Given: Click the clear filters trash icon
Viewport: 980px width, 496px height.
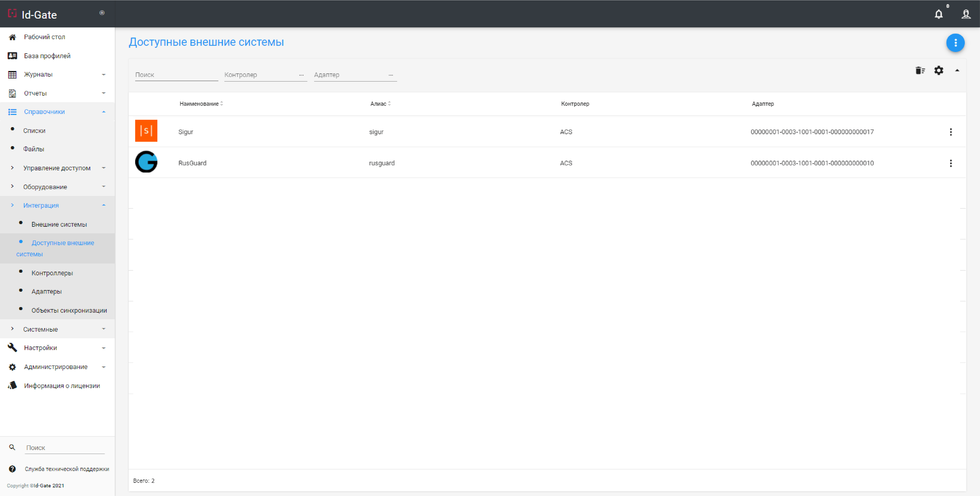Looking at the screenshot, I should pos(920,70).
